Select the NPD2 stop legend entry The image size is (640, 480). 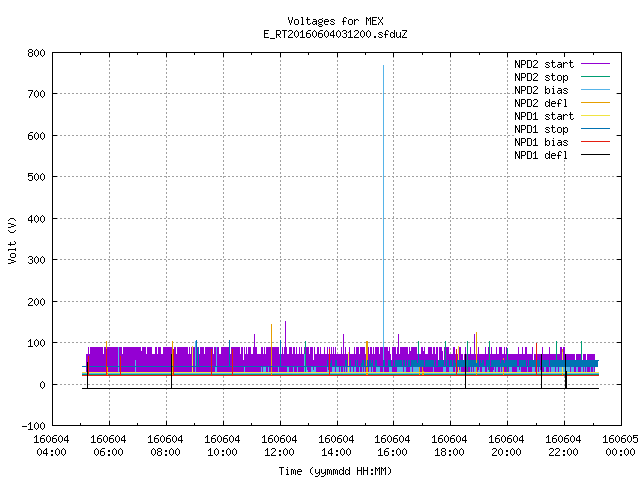click(x=541, y=77)
